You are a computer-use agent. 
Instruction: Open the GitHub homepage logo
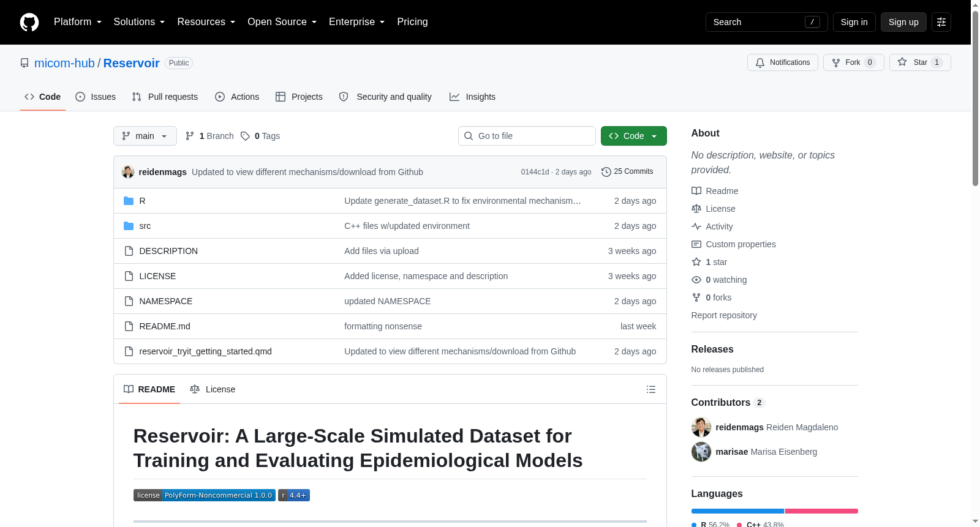point(29,22)
